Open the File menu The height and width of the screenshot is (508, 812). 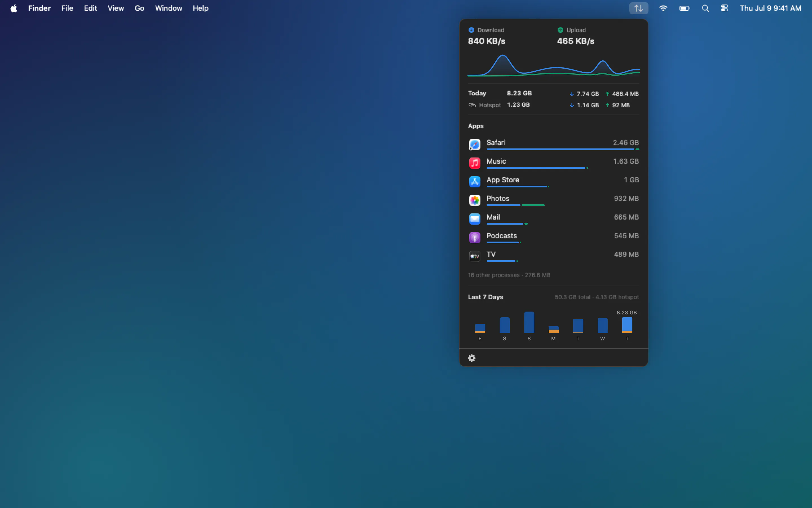[67, 8]
